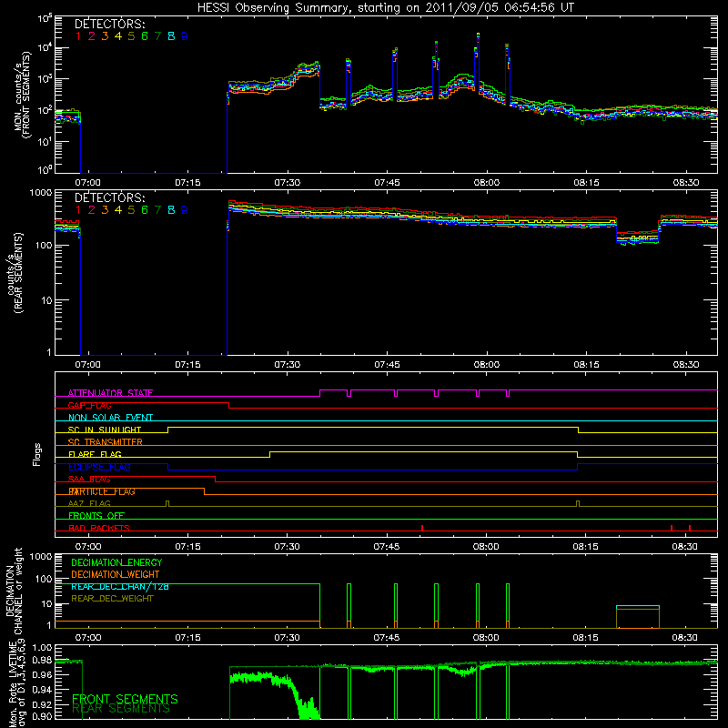The height and width of the screenshot is (728, 728).
Task: Select detector 2 in front segments legend
Action: pos(92,36)
